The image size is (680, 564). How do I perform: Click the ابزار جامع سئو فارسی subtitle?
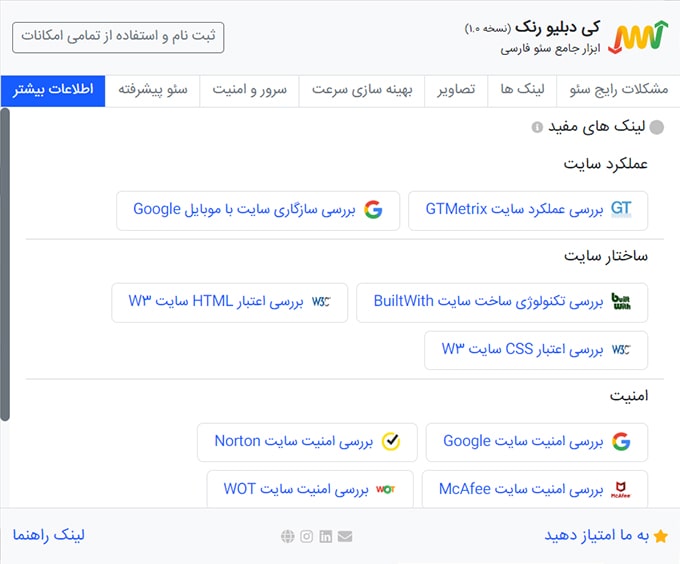550,49
